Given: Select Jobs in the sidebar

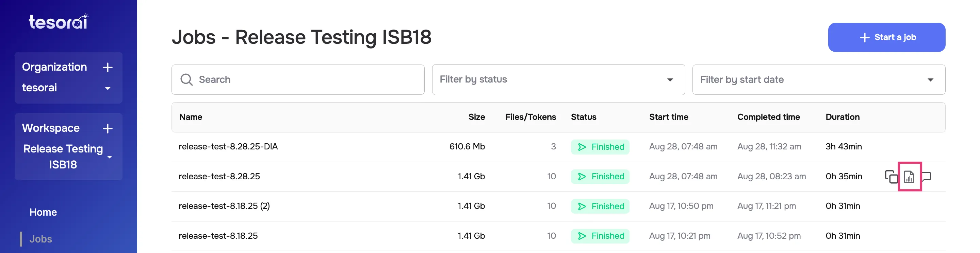Looking at the screenshot, I should pyautogui.click(x=41, y=239).
